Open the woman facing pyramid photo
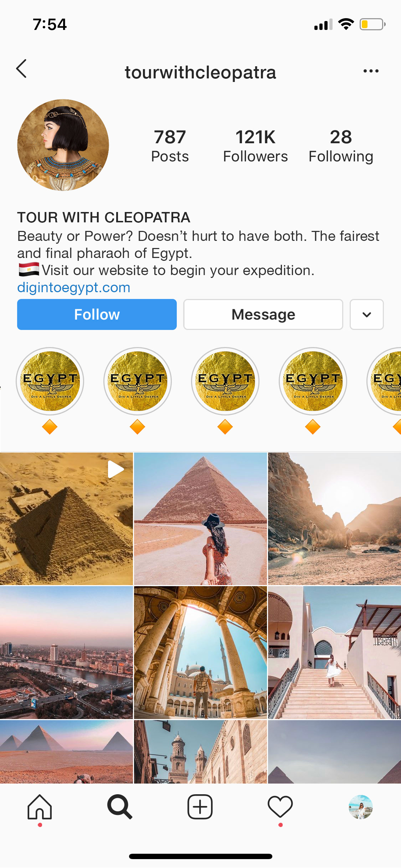Image resolution: width=401 pixels, height=868 pixels. 200,519
